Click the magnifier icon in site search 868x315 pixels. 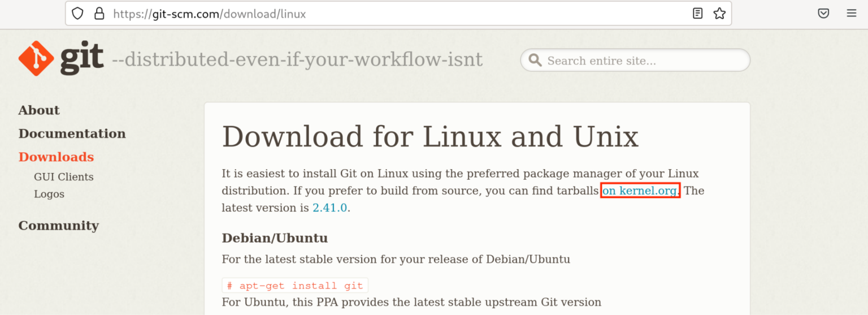coord(534,61)
